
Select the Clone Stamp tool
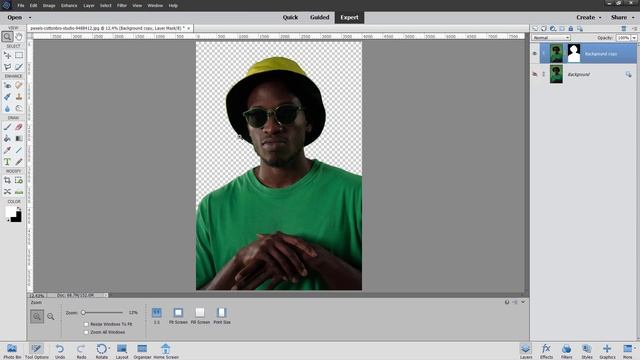tap(19, 97)
